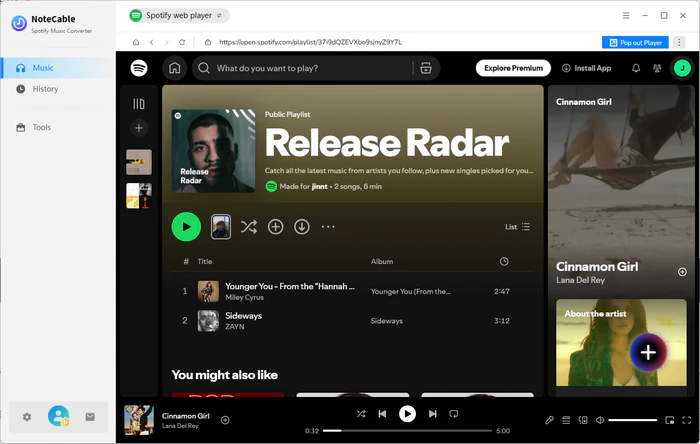Open the Friend Activity icon

click(657, 68)
